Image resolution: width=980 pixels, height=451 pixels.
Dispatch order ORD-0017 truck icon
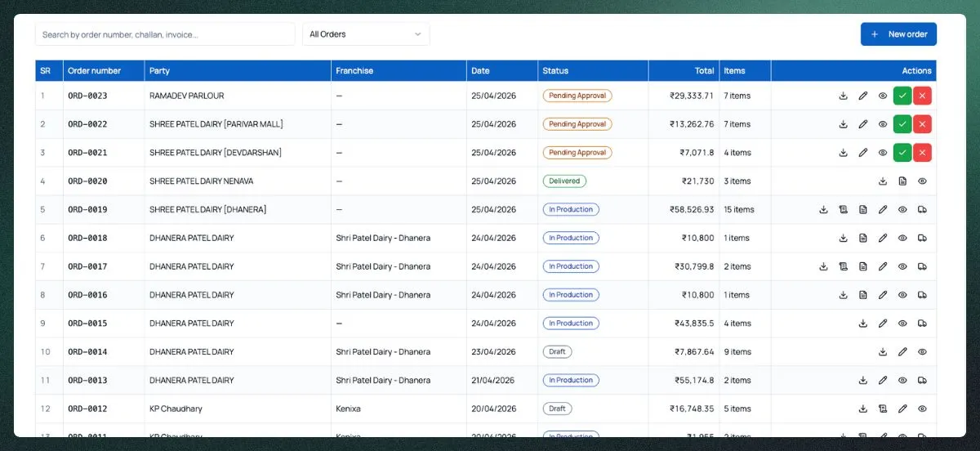tap(922, 266)
